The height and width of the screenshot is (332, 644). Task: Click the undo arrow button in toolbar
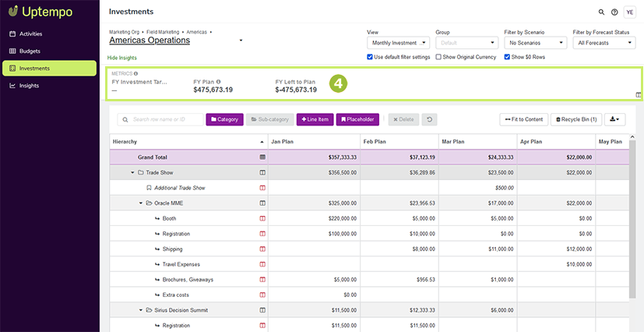click(x=429, y=119)
